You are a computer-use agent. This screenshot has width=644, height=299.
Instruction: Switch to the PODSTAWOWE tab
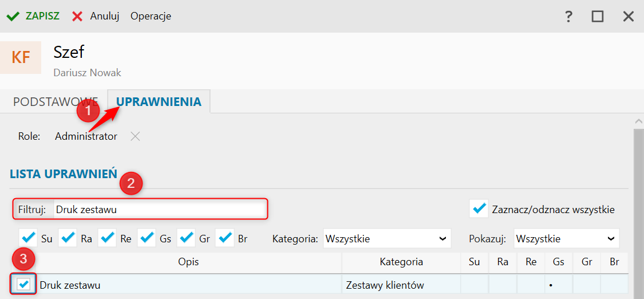point(56,102)
